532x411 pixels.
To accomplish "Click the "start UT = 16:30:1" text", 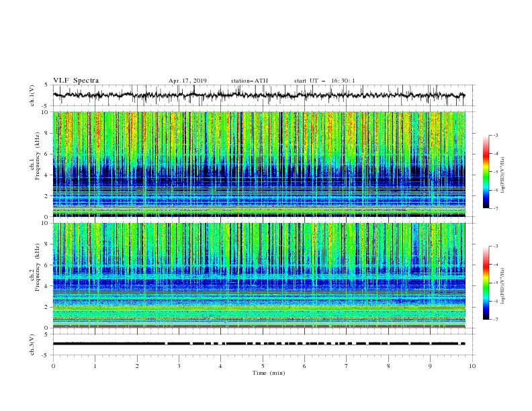I will (x=324, y=81).
